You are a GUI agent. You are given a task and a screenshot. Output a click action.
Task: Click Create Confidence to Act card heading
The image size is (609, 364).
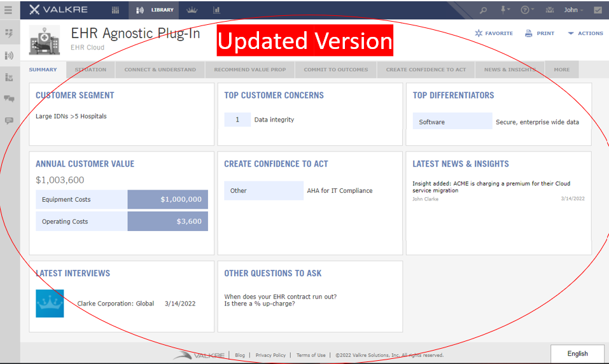(276, 164)
